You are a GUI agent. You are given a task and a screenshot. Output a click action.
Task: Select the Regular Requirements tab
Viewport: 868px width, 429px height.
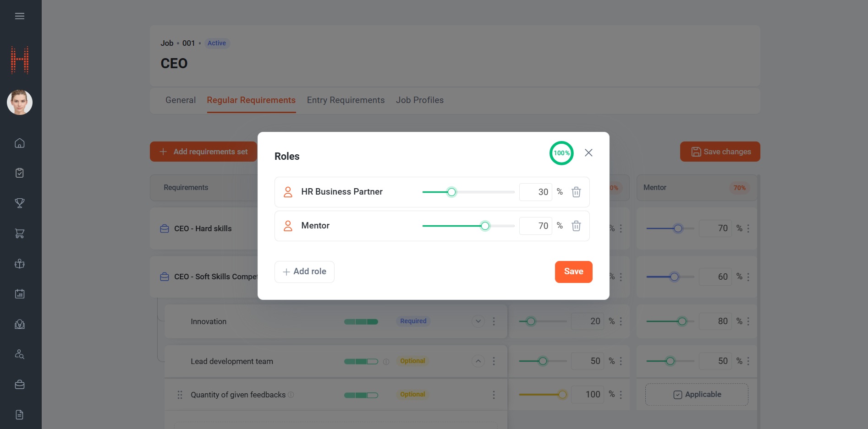click(x=251, y=100)
